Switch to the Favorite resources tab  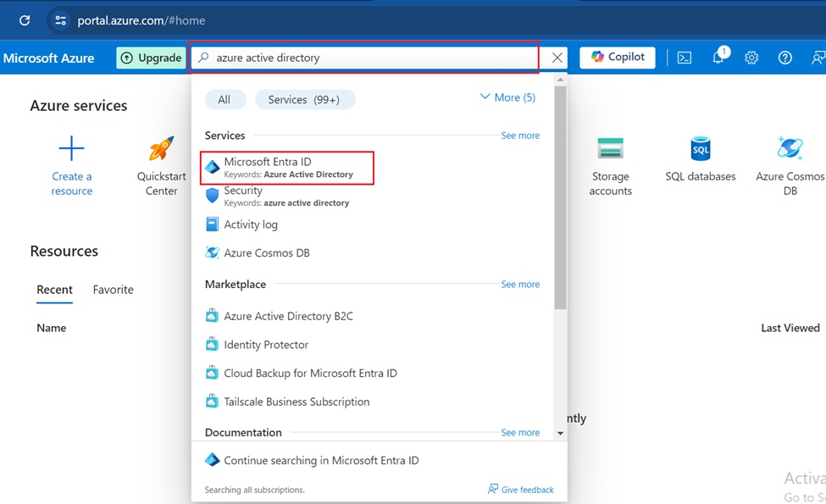(113, 289)
